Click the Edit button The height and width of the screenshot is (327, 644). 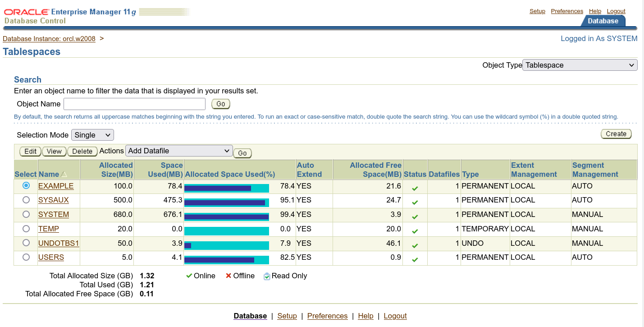(x=31, y=152)
